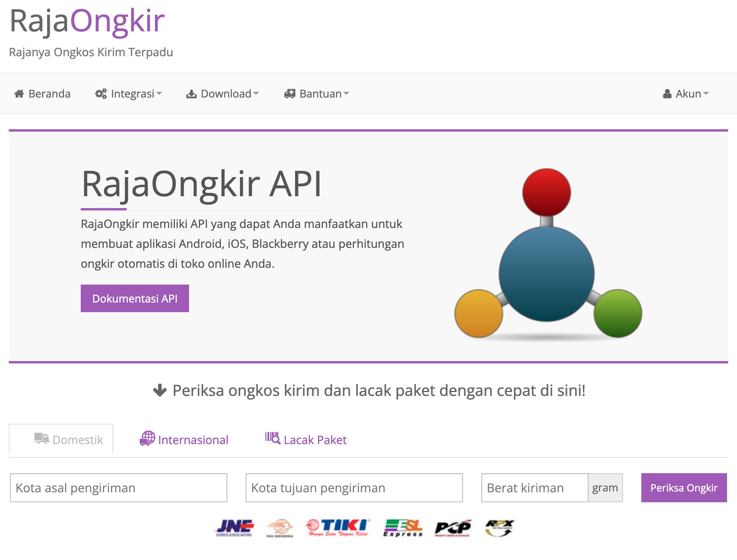The image size is (737, 560).
Task: Click the JNE courier logo
Action: [x=234, y=528]
